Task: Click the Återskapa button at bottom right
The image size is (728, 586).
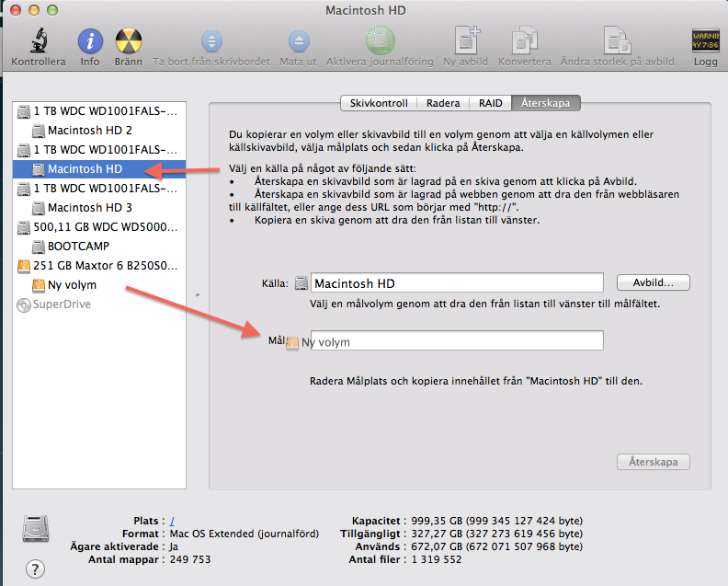Action: pos(654,462)
